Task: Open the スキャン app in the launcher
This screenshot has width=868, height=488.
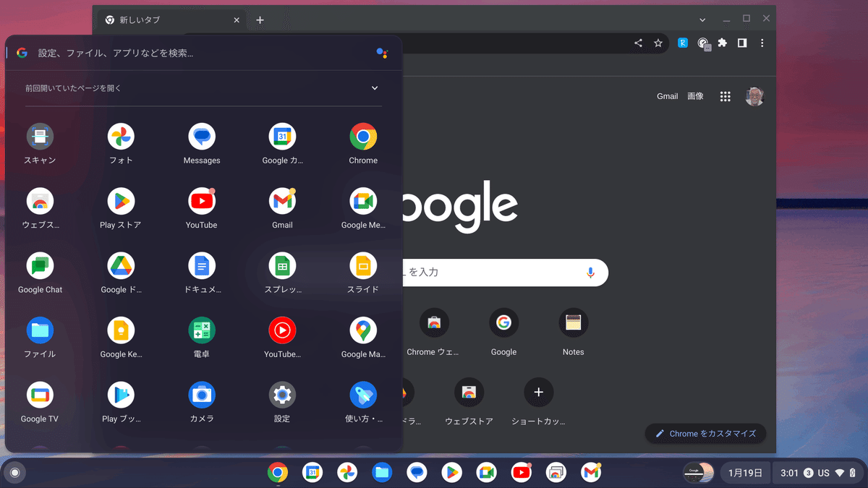Action: 40,137
